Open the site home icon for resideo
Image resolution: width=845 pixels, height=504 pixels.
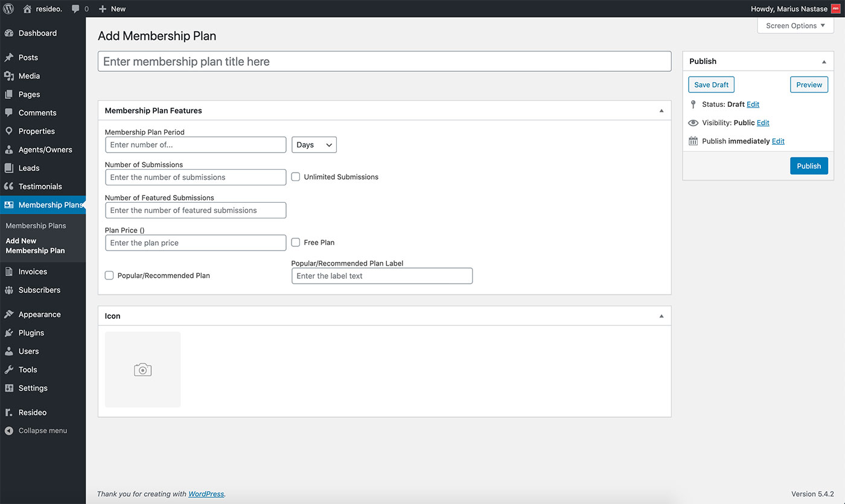point(27,8)
